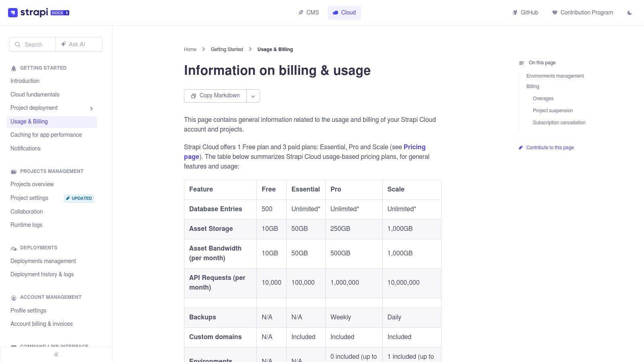644x362 pixels.
Task: Click the Scale column header
Action: pyautogui.click(x=412, y=189)
